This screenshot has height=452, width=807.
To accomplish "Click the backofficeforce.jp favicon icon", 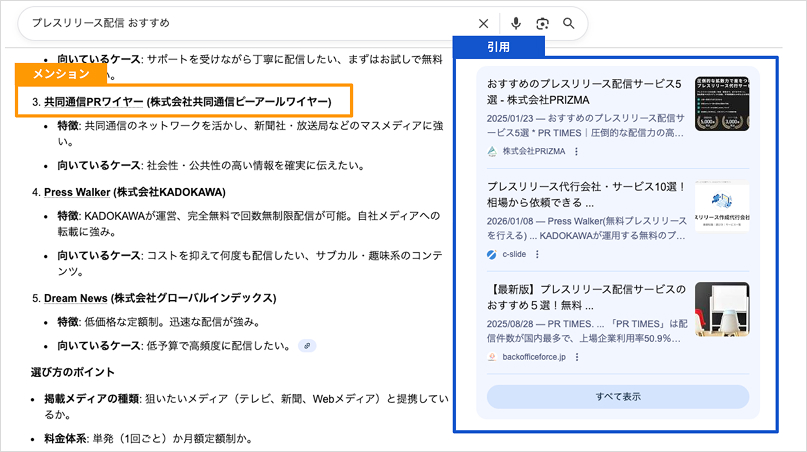I will (x=492, y=356).
